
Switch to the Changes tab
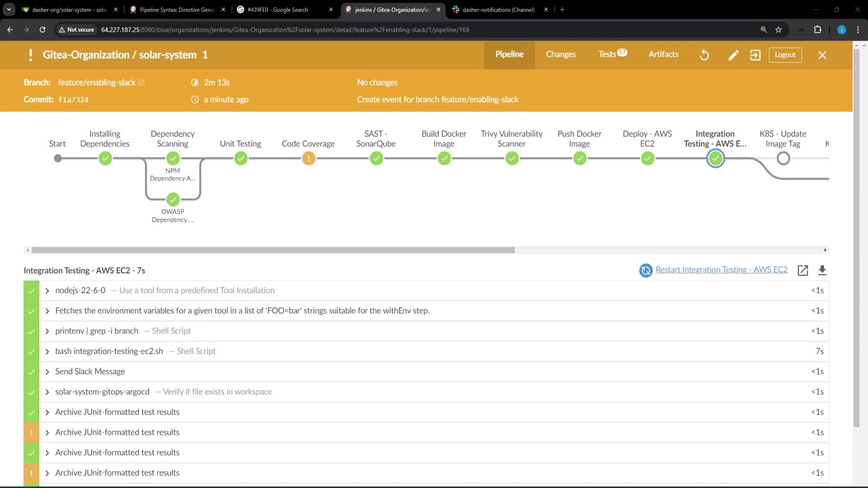pos(561,54)
